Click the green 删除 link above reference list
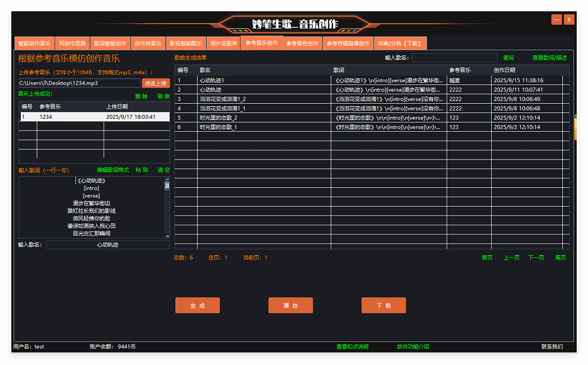Viewport: 588px width, 365px height. (141, 96)
